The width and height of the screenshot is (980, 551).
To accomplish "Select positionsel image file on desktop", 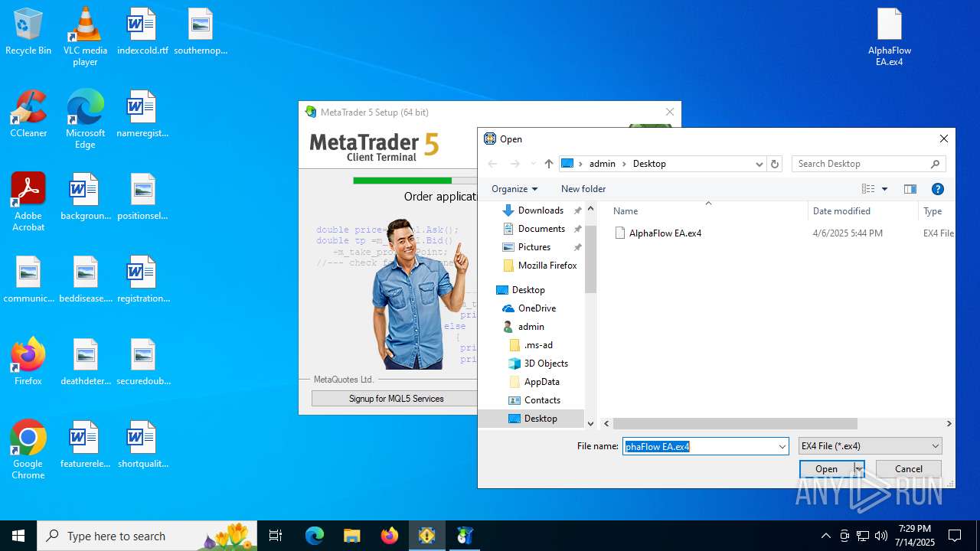I will point(142,197).
